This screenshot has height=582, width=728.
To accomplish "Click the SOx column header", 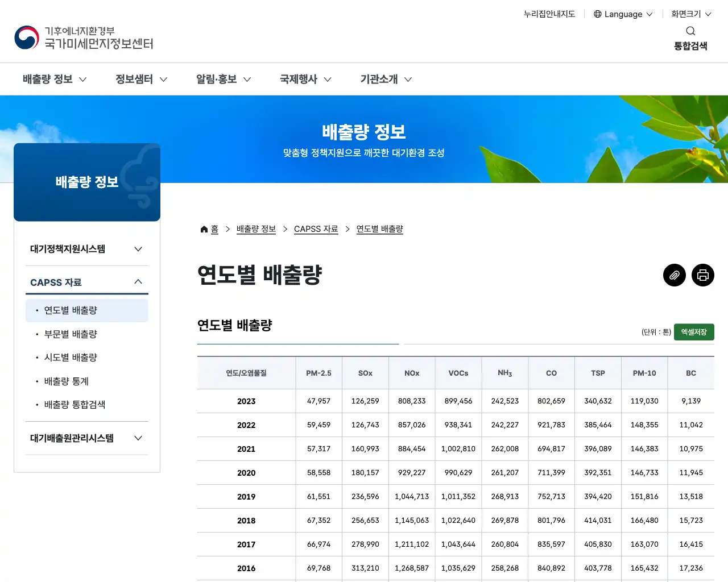I will click(365, 373).
